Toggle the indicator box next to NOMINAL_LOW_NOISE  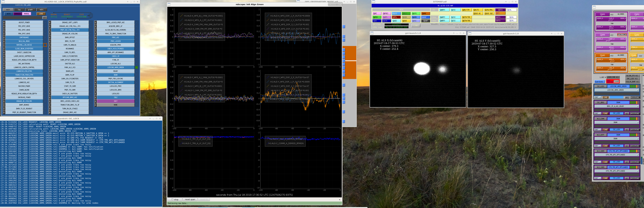click(x=45, y=45)
